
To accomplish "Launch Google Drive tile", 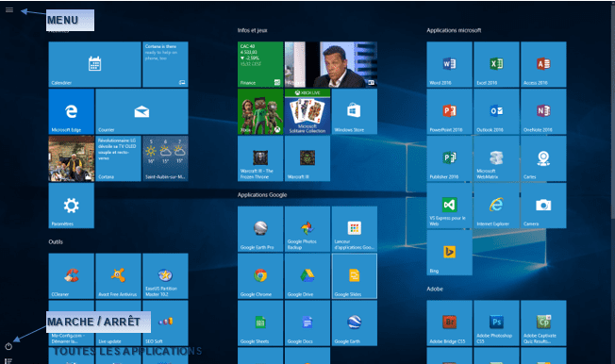I will pyautogui.click(x=307, y=276).
